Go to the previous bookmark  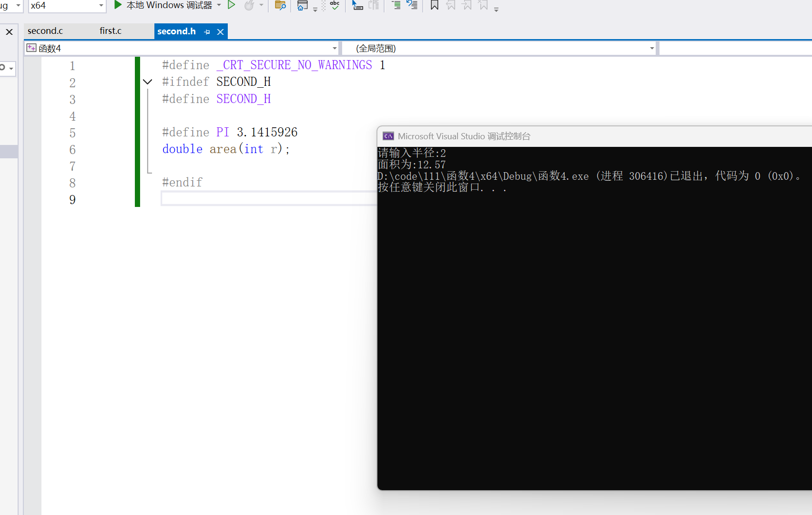coord(451,5)
